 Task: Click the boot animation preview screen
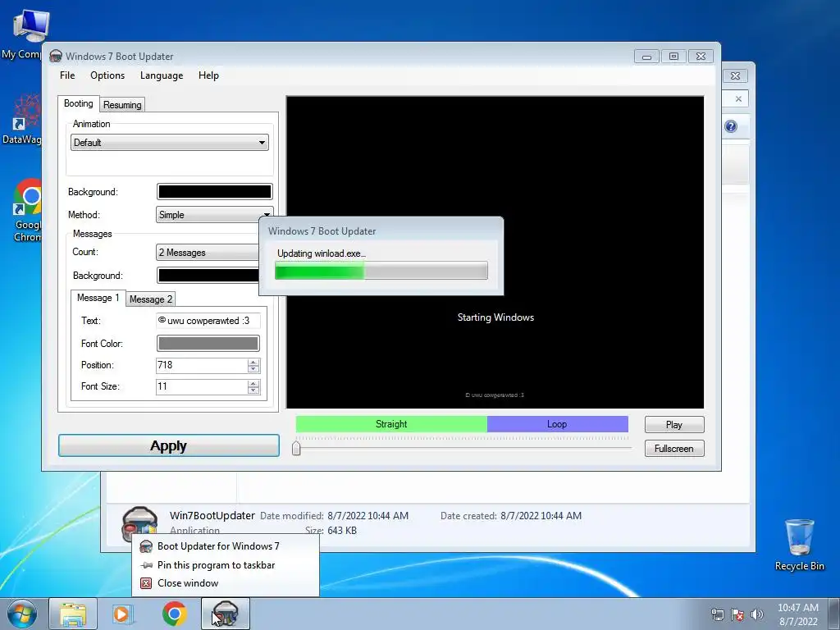[x=495, y=253]
